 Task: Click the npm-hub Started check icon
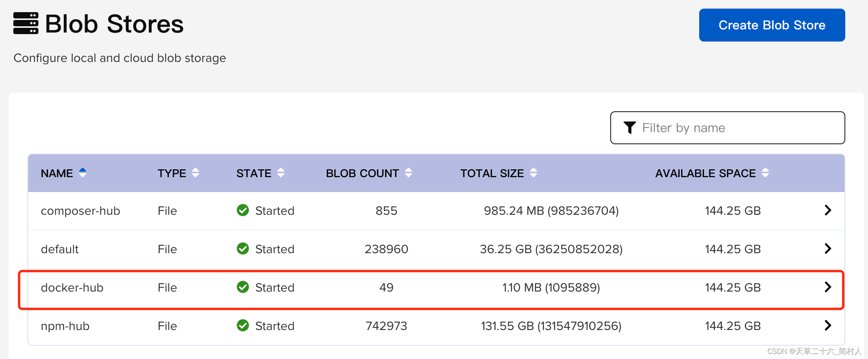(x=243, y=326)
